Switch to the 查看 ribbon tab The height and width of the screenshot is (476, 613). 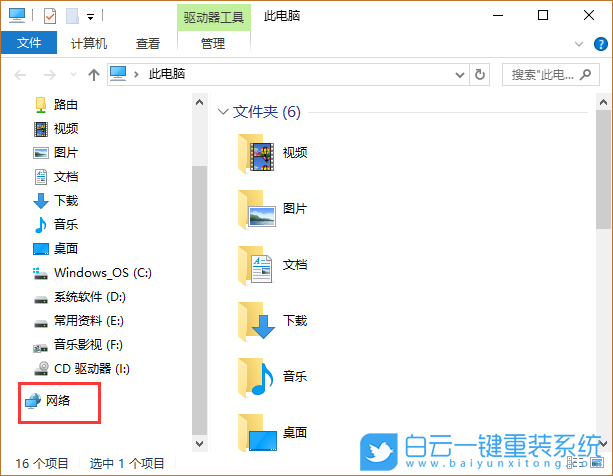pyautogui.click(x=148, y=43)
